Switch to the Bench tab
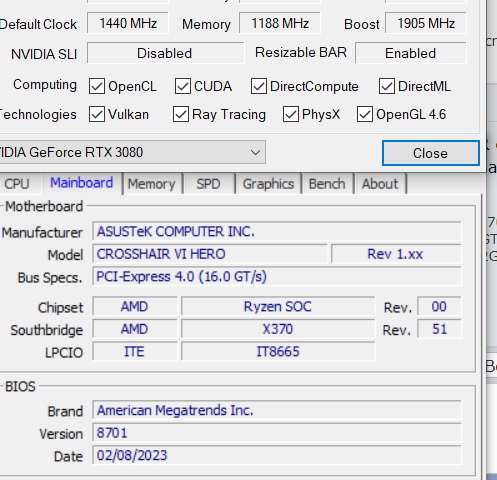 click(x=327, y=184)
